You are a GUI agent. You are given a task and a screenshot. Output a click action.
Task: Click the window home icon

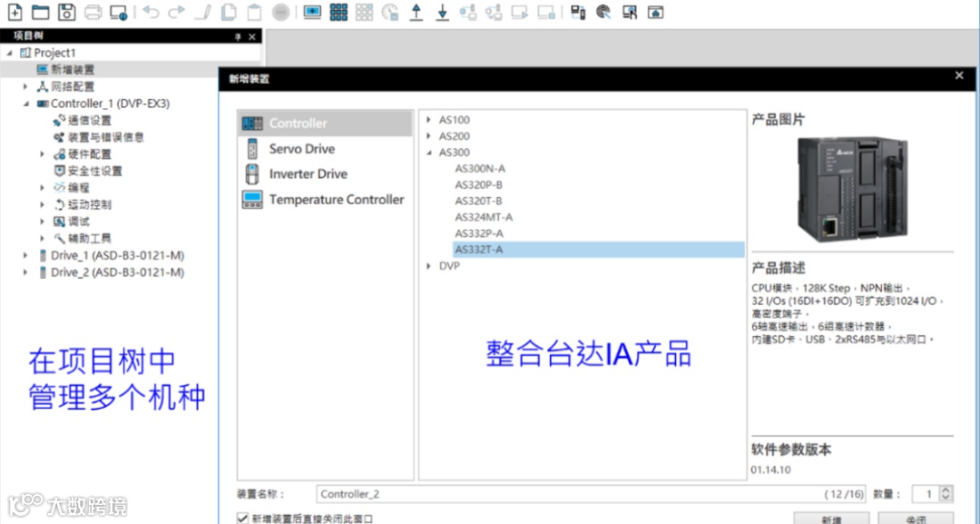[x=656, y=12]
